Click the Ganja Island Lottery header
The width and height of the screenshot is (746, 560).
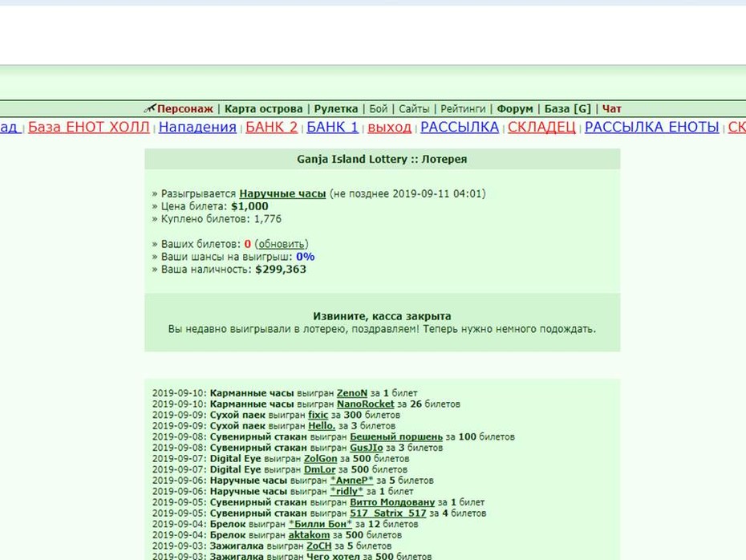(382, 160)
